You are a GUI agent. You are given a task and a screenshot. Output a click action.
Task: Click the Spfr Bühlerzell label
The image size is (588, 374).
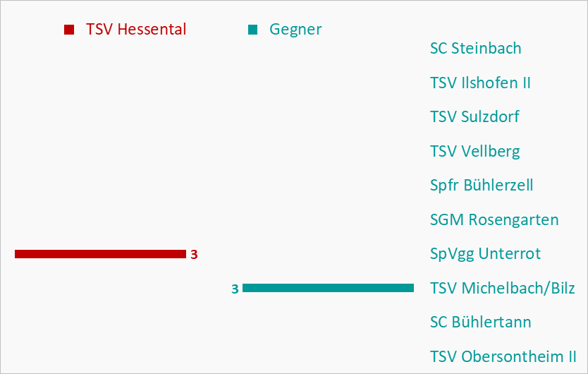[x=482, y=185]
